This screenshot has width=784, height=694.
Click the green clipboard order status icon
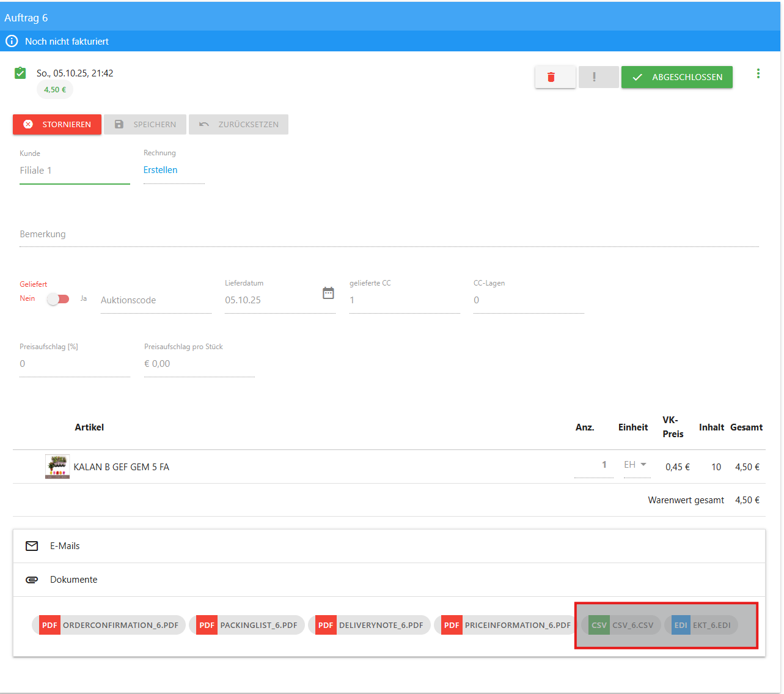tap(20, 73)
